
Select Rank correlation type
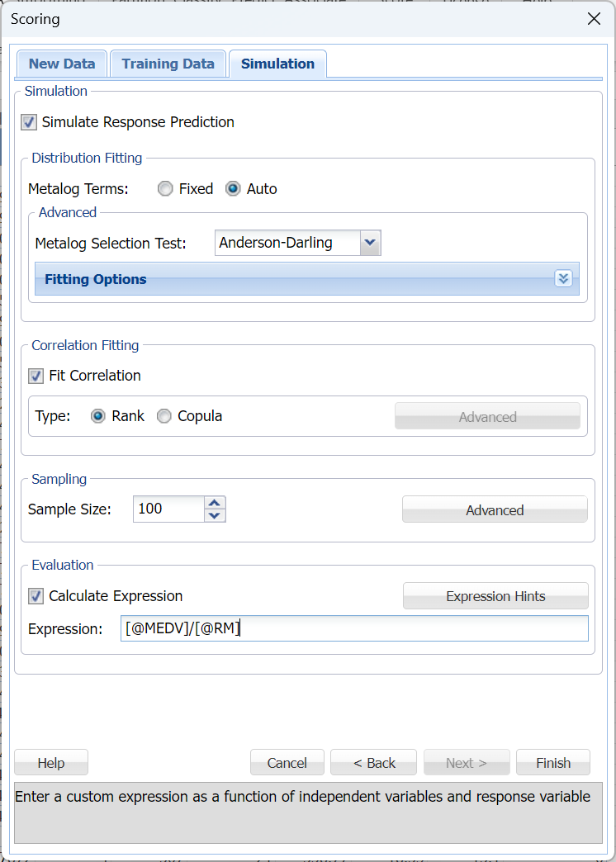pos(98,416)
